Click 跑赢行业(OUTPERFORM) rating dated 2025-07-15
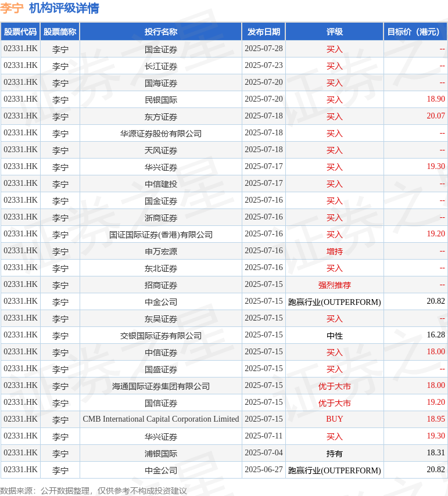Image resolution: width=448 pixels, height=496 pixels. pyautogui.click(x=335, y=302)
